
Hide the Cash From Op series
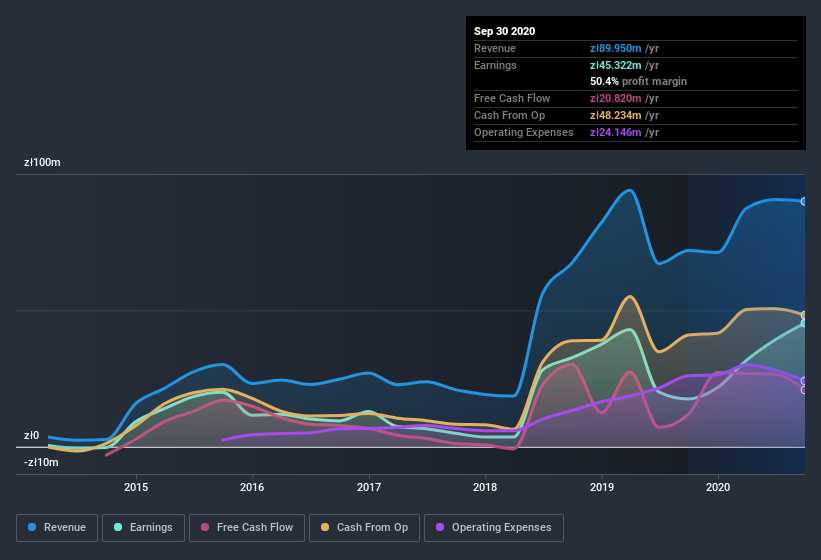coord(364,528)
